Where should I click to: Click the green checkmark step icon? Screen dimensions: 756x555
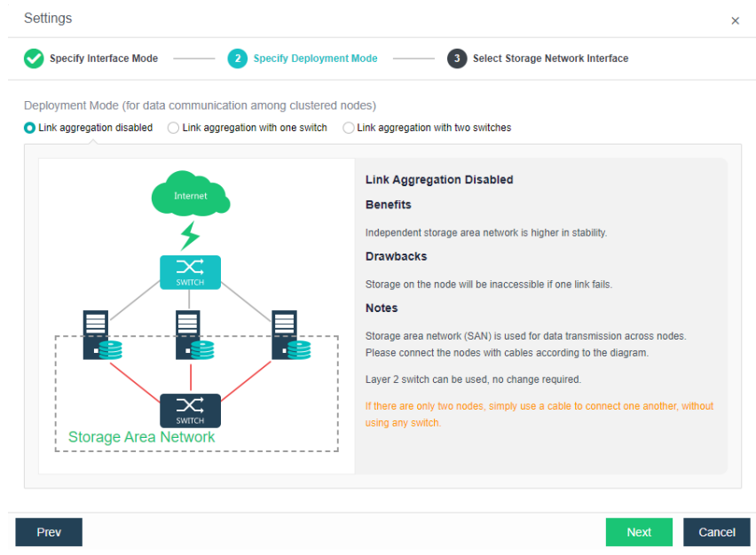(x=34, y=59)
